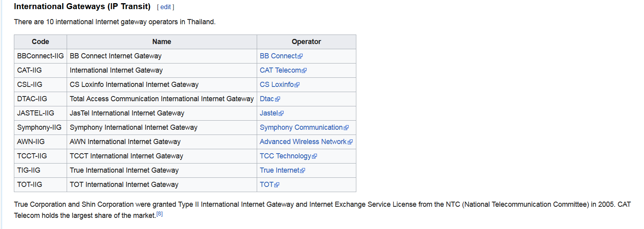Click the Name column header
Screen dimensions: 644x229
(162, 42)
